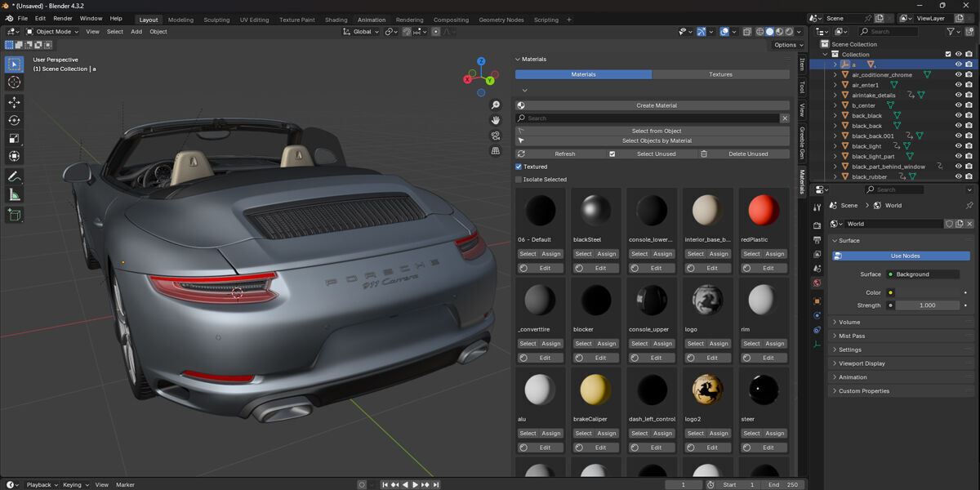The height and width of the screenshot is (490, 980).
Task: Activate the Rotate tool
Action: point(14,120)
